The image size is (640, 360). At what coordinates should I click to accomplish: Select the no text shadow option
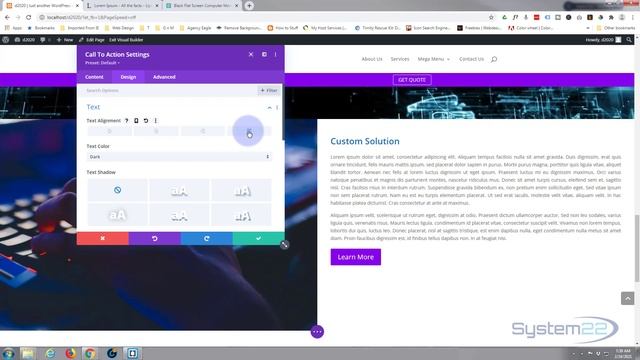point(118,190)
